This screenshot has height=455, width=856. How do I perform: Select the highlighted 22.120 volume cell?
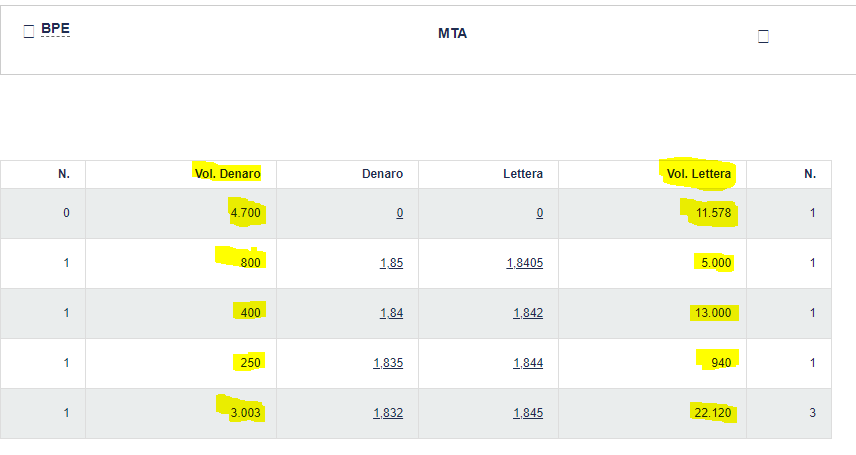712,413
